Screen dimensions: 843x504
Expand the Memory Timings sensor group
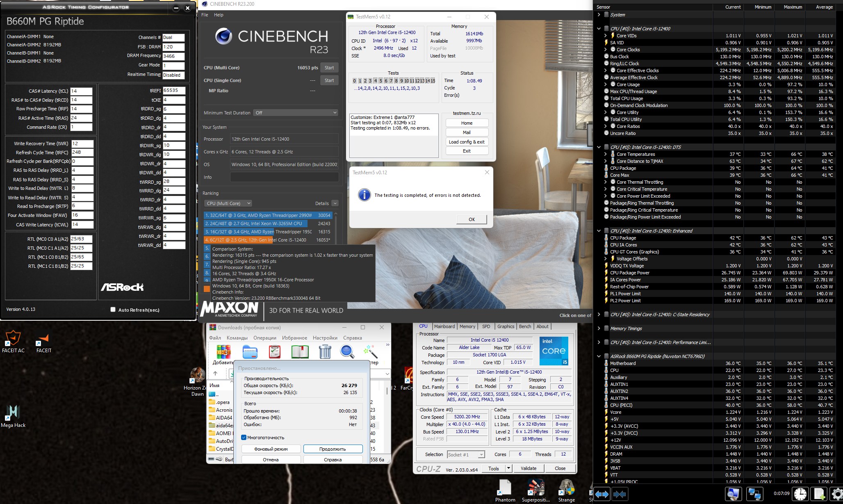click(599, 328)
